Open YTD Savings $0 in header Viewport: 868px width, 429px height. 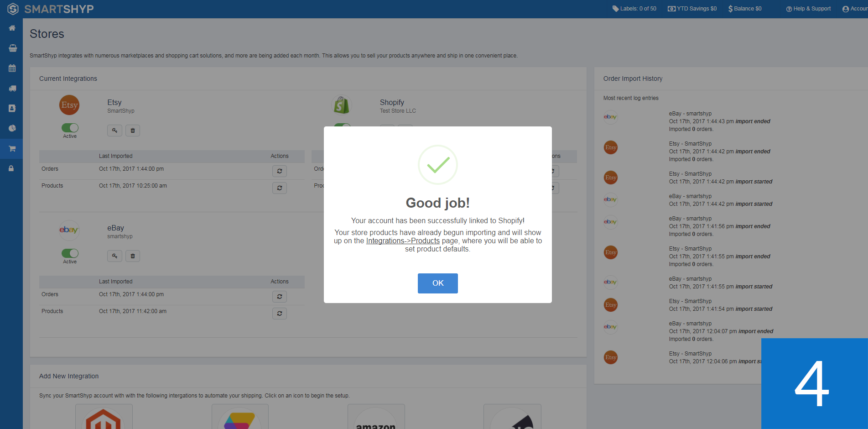692,9
